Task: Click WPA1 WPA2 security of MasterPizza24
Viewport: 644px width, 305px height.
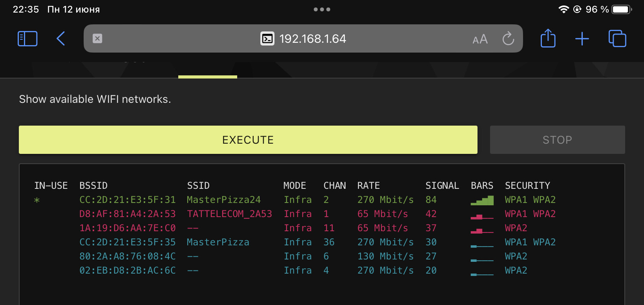Action: [x=530, y=200]
